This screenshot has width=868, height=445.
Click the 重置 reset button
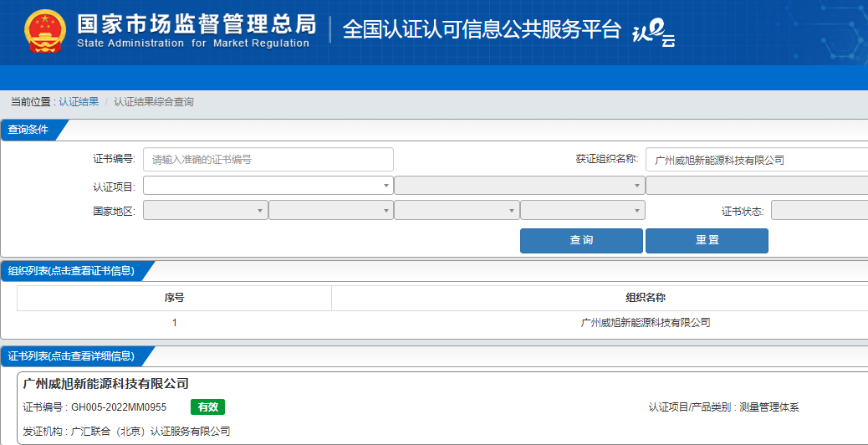point(707,241)
